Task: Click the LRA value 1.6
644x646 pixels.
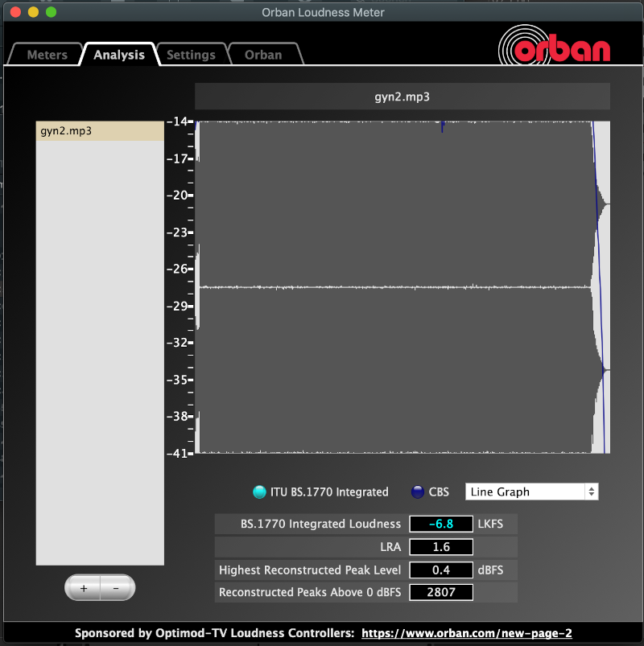Action: click(x=441, y=547)
